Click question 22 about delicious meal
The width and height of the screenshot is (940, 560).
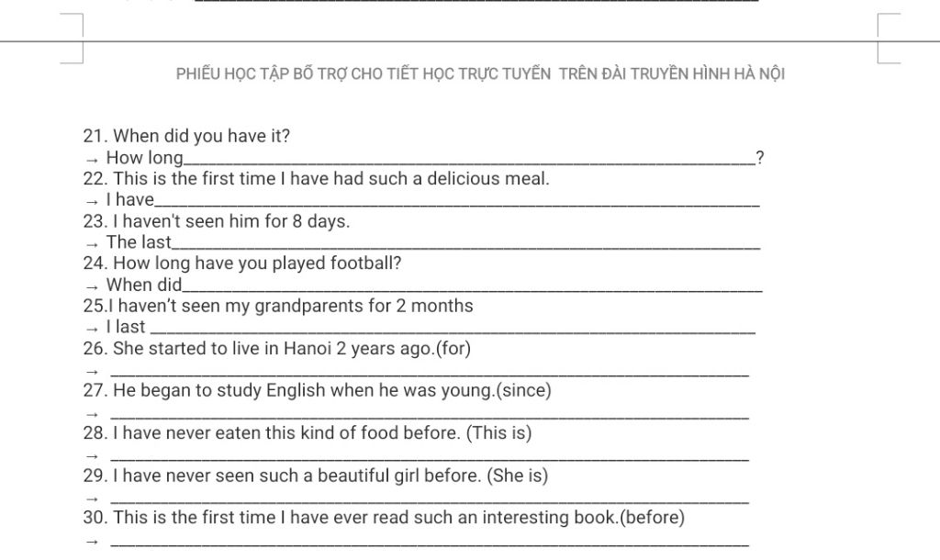[x=316, y=179]
